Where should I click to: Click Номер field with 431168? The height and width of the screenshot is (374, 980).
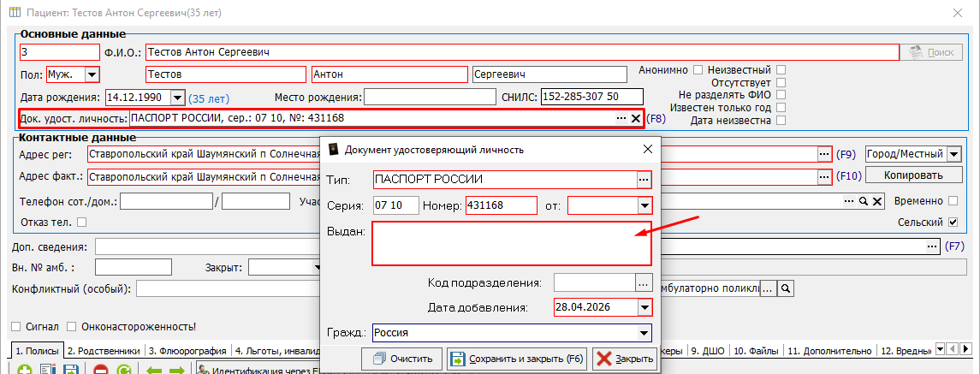click(x=502, y=205)
